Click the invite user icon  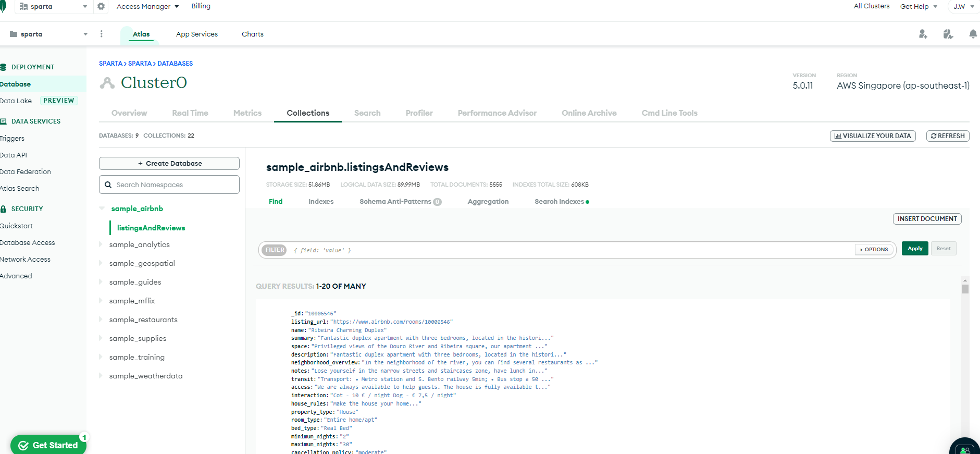click(x=923, y=34)
